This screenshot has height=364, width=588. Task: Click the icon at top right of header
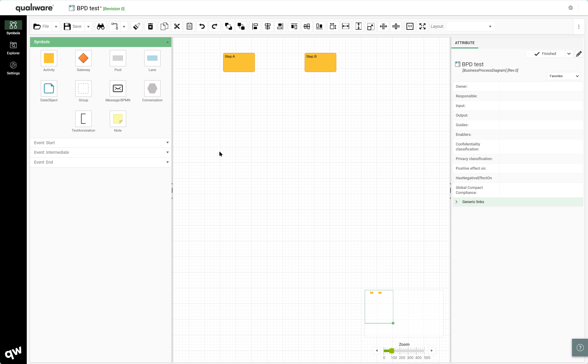coord(571,8)
